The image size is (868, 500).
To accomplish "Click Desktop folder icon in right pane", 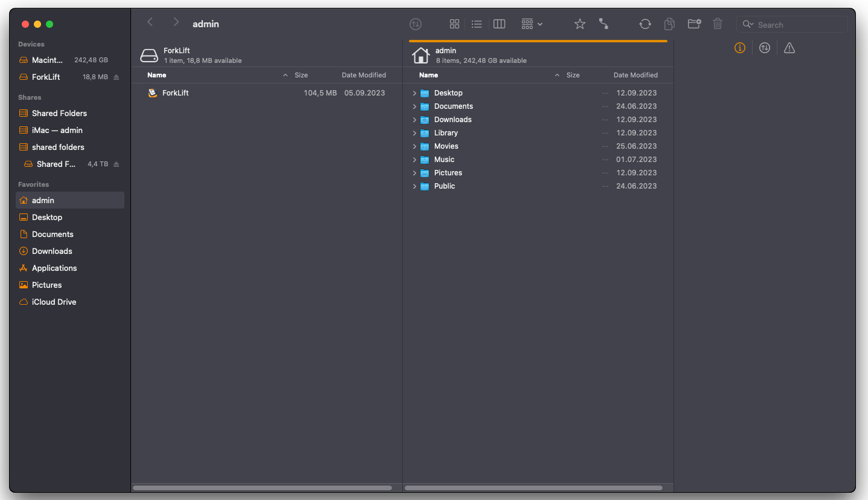I will tap(425, 93).
